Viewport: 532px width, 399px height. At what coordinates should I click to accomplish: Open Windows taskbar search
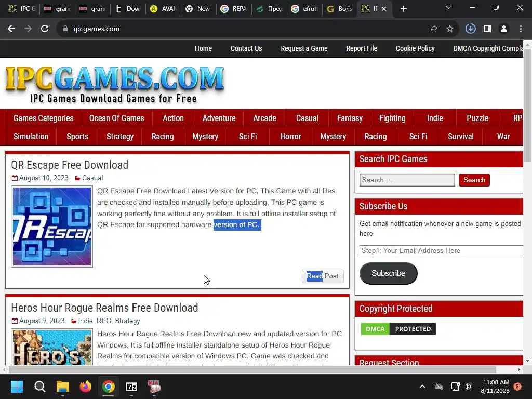(39, 387)
